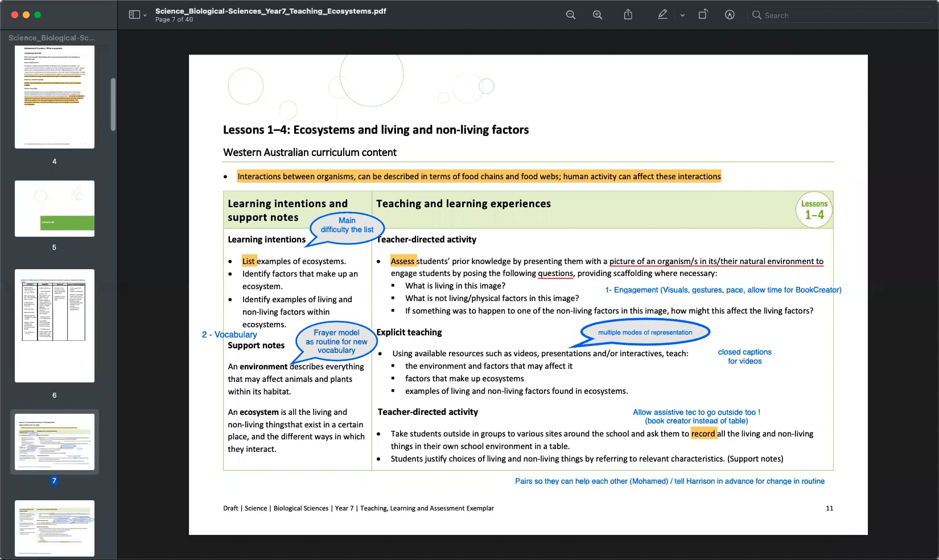Select the highlight pen tool
The height and width of the screenshot is (560, 939).
(x=662, y=15)
